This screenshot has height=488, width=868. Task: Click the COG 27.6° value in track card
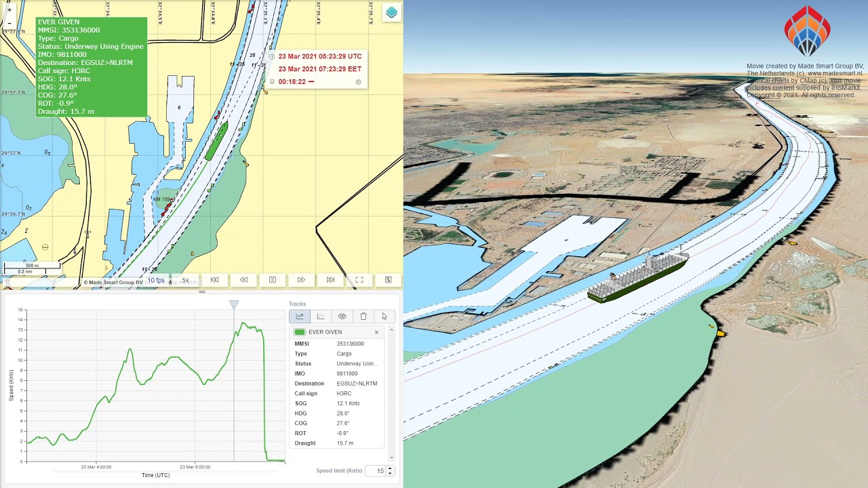tap(342, 424)
